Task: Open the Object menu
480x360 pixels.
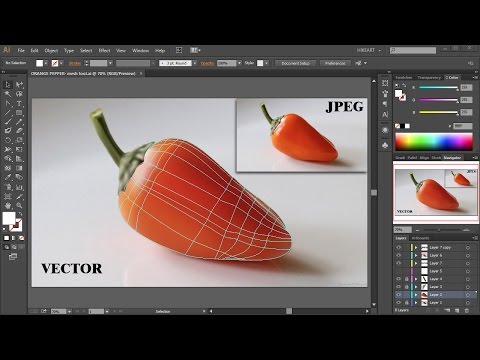Action: [51, 50]
